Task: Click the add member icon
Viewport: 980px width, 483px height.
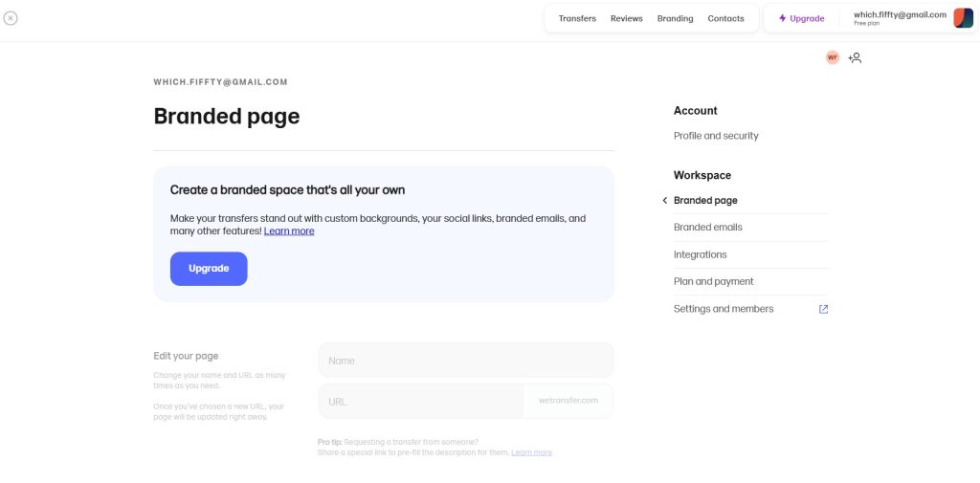Action: pos(855,58)
